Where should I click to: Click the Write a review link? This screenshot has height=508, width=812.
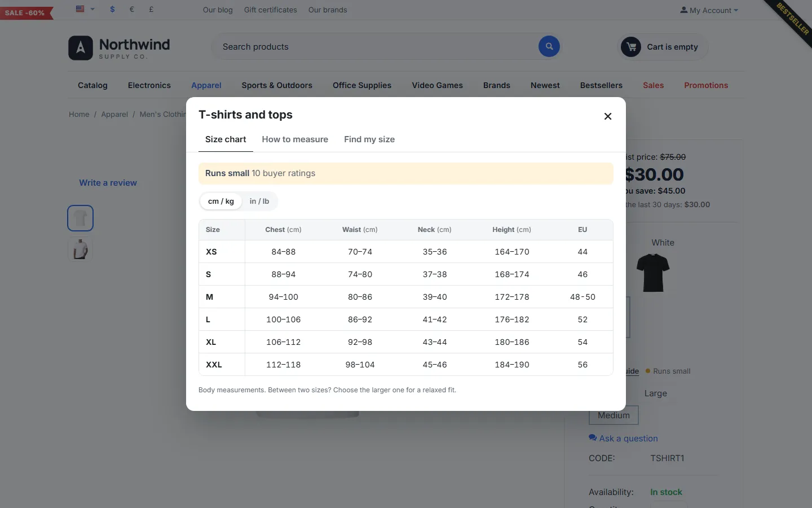[108, 183]
